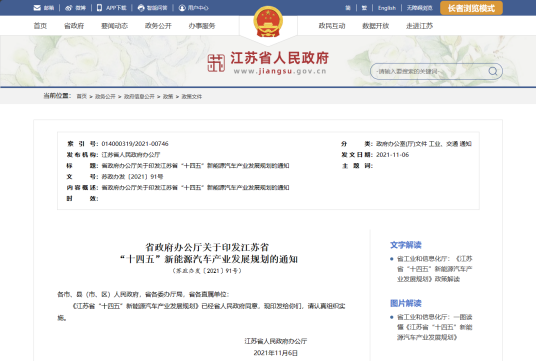Image resolution: width=536 pixels, height=361 pixels.
Task: Click publishing agency 江苏省人民政府办公厅 in info table
Action: (x=131, y=155)
